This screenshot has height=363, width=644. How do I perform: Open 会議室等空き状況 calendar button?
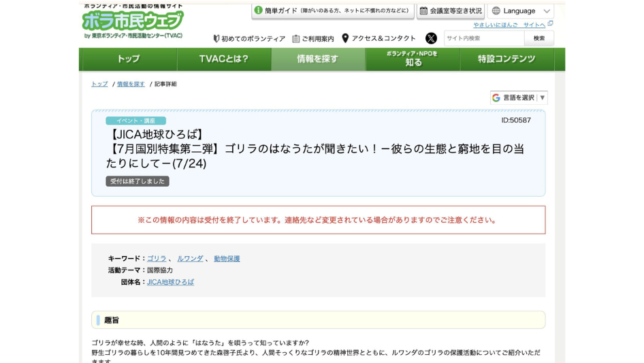point(451,11)
